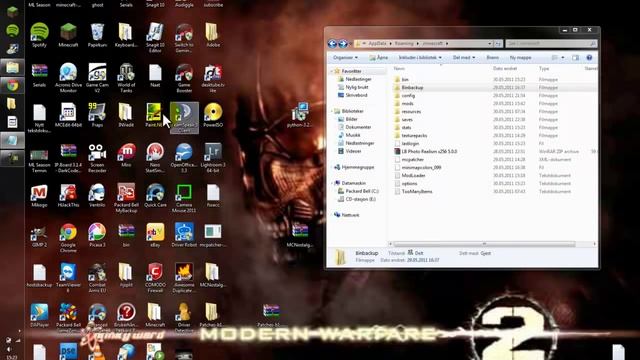
Task: Click the AppData breadcrumb segment
Action: tap(377, 43)
